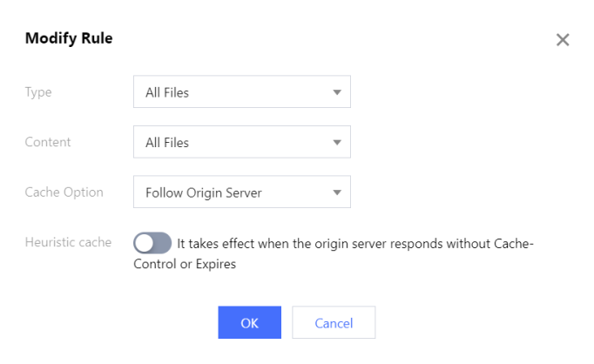Confirm the rule with OK
This screenshot has width=594, height=364.
pyautogui.click(x=249, y=322)
